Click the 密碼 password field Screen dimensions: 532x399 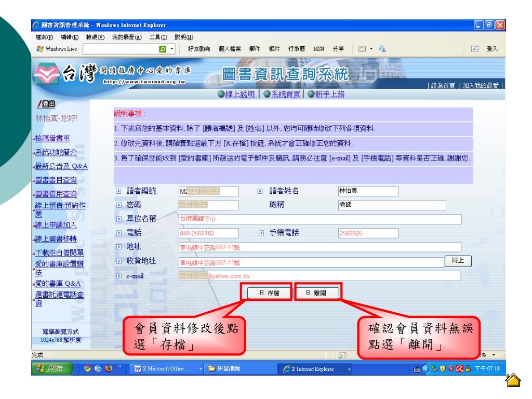[x=209, y=205]
